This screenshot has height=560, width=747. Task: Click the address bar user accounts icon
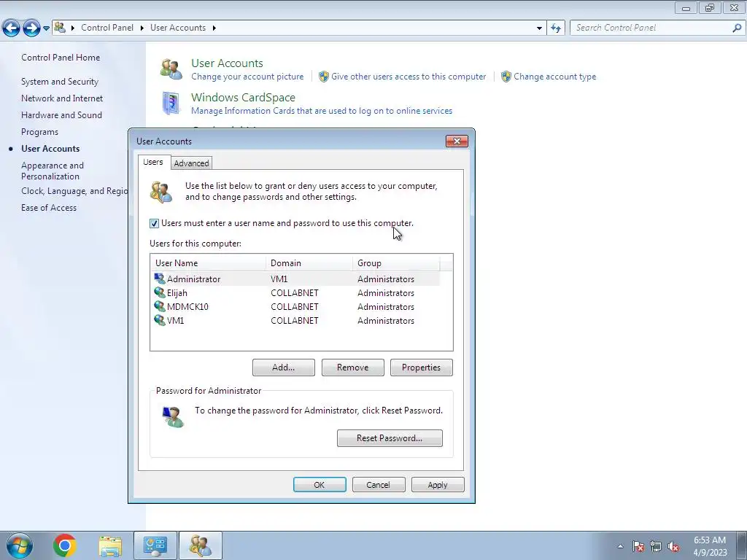pos(60,28)
